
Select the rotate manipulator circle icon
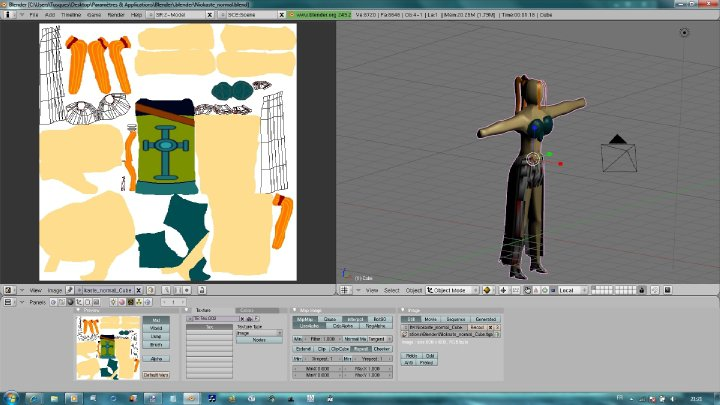pos(544,290)
